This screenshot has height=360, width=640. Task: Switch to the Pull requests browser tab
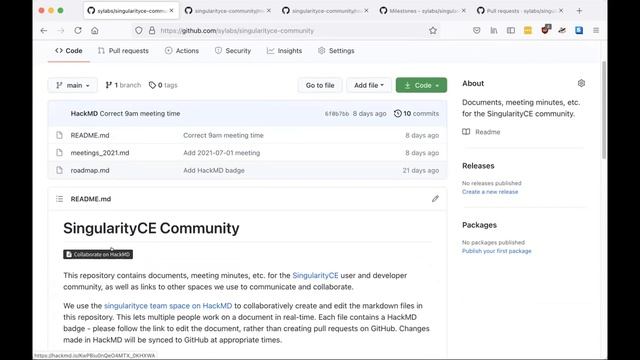520,11
